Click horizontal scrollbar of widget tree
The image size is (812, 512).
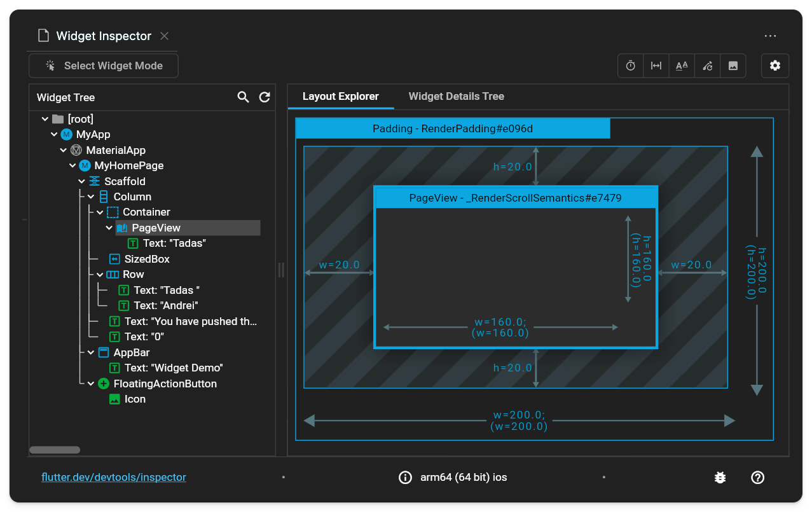tap(55, 450)
